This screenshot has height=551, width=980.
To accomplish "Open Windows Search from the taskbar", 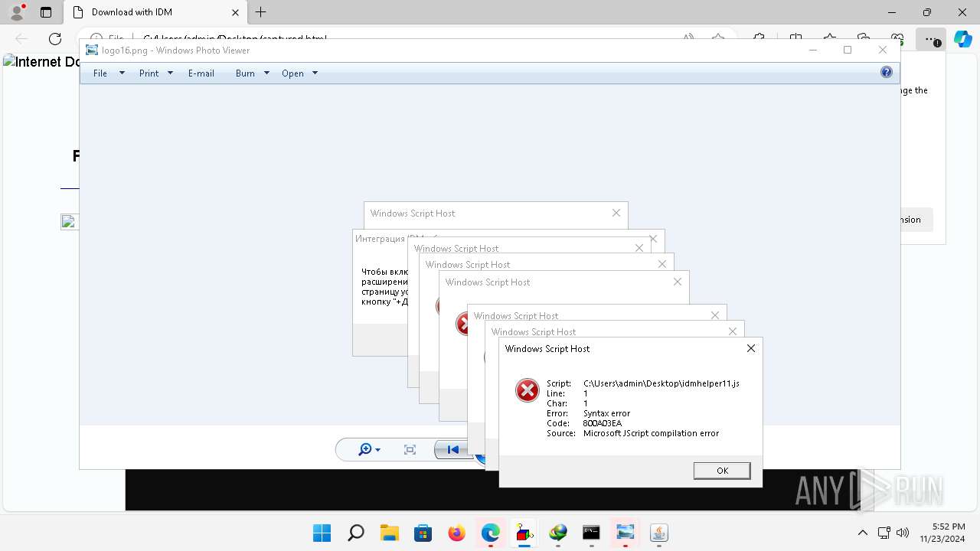I will pyautogui.click(x=356, y=533).
